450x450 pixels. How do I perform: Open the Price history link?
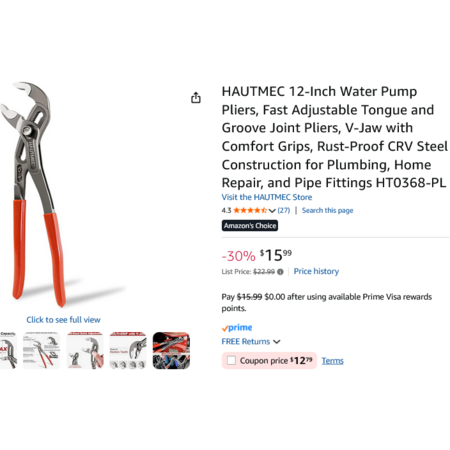(316, 271)
